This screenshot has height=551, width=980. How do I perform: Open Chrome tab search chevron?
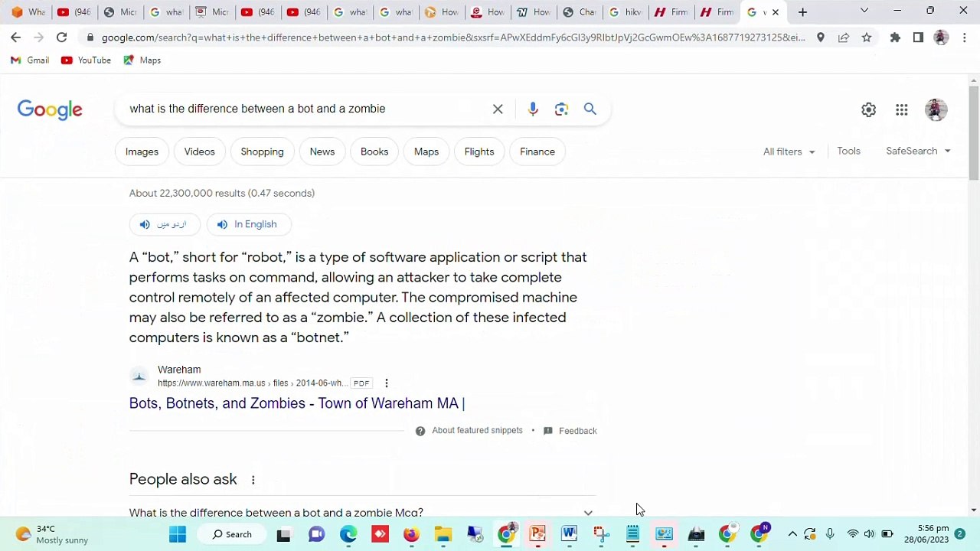pos(864,11)
